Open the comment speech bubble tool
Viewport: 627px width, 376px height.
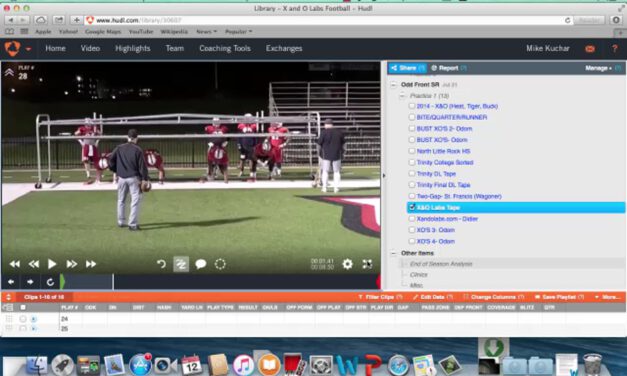tap(201, 264)
